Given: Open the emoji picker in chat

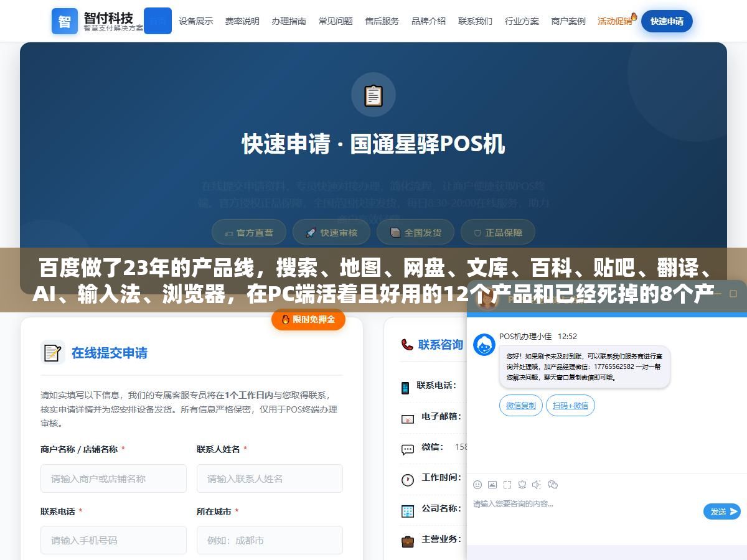Looking at the screenshot, I should [477, 484].
